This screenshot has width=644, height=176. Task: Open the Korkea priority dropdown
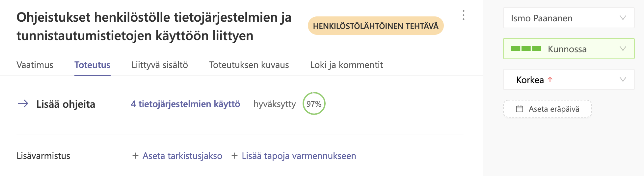(569, 79)
